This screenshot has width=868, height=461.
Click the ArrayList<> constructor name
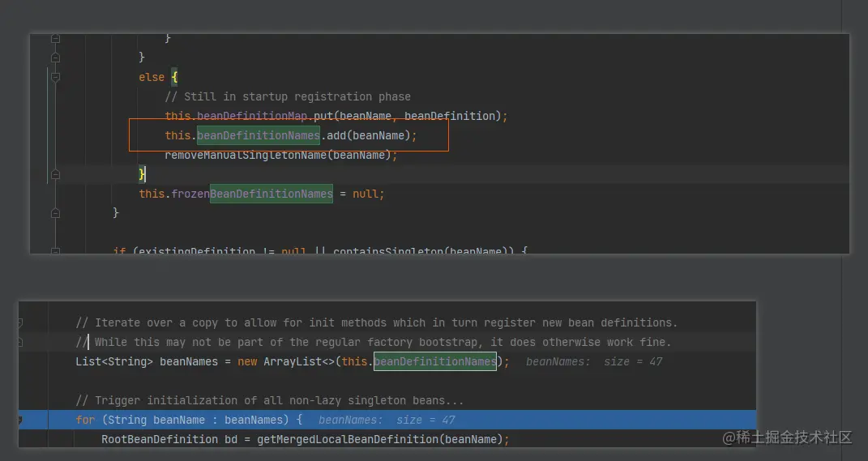pyautogui.click(x=299, y=361)
